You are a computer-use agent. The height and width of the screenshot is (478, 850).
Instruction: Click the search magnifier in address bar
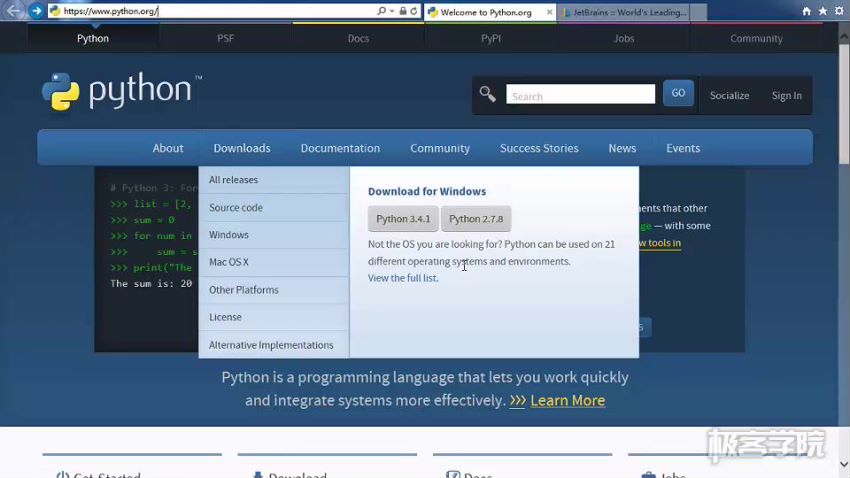click(382, 11)
